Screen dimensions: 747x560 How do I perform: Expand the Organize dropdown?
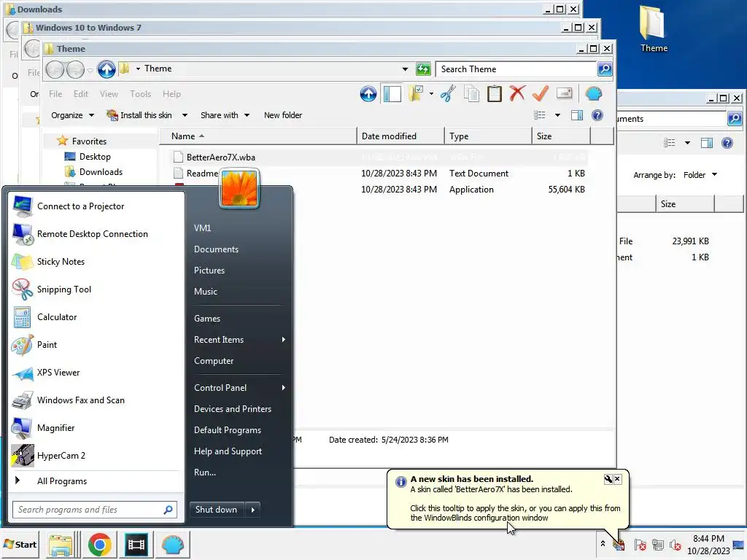pyautogui.click(x=72, y=115)
